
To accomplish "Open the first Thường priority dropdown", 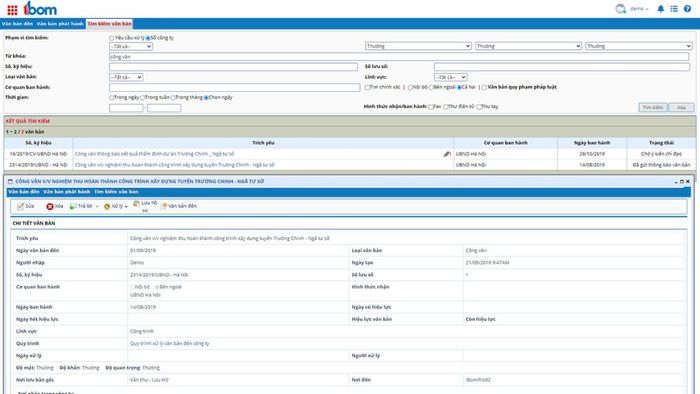I will [x=418, y=46].
